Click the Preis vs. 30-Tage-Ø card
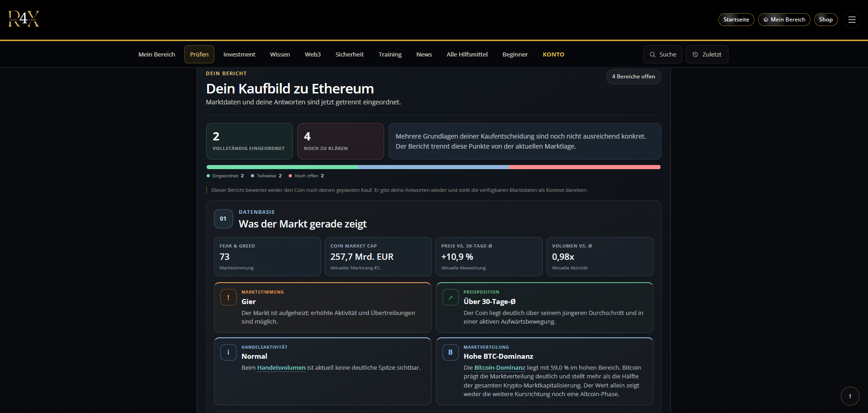Screen dimensions: 868x413 [x=489, y=257]
